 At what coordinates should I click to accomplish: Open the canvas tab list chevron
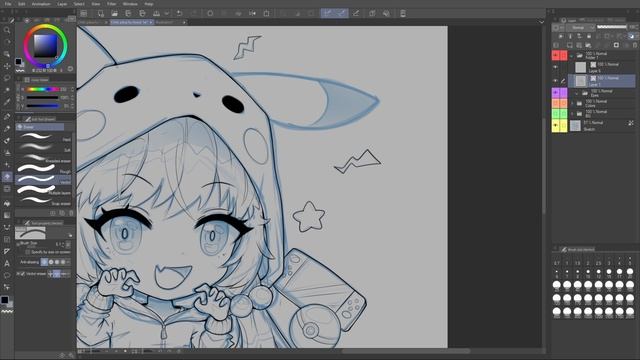(x=542, y=22)
